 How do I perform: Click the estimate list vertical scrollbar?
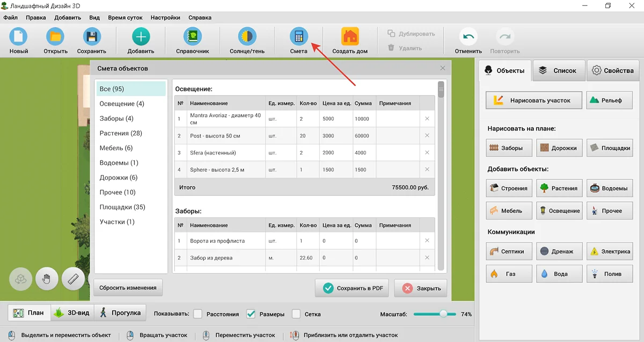(441, 89)
